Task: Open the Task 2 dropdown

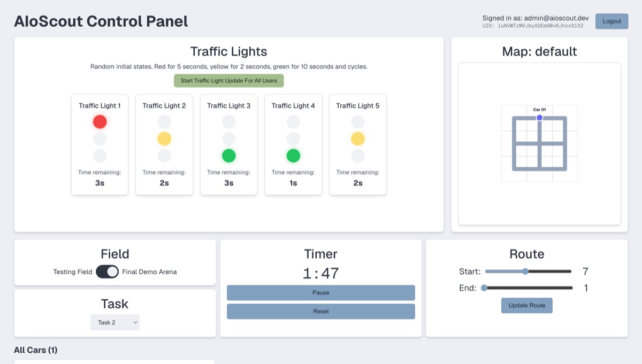Action: [115, 322]
